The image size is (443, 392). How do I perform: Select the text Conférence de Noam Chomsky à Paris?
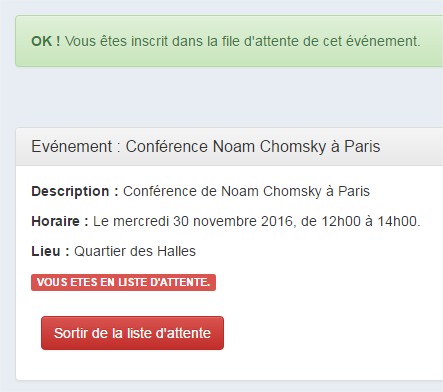246,191
